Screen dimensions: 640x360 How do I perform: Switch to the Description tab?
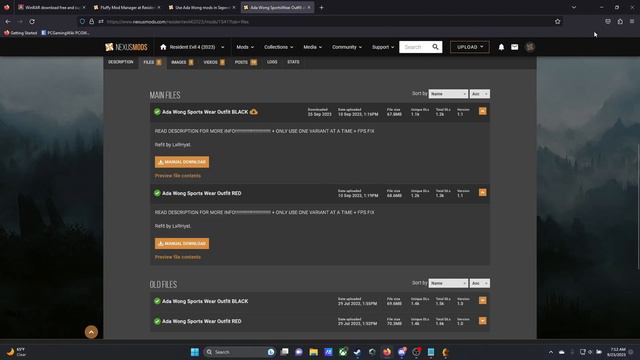point(121,62)
